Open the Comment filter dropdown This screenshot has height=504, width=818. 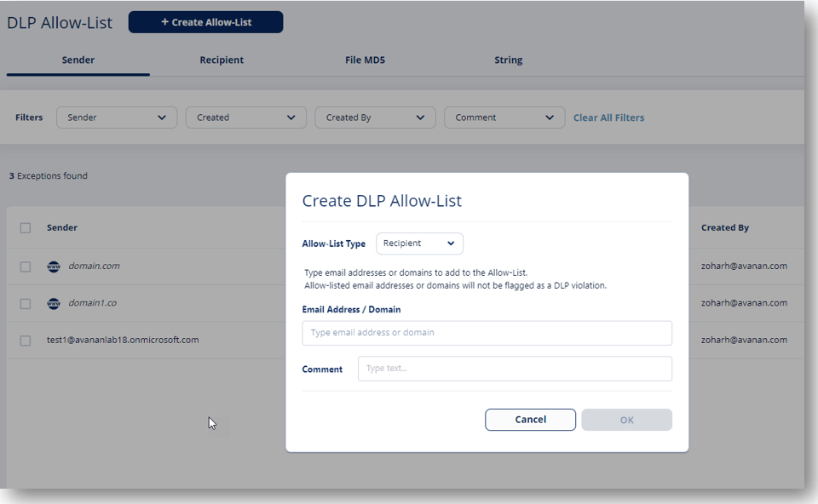click(x=504, y=117)
